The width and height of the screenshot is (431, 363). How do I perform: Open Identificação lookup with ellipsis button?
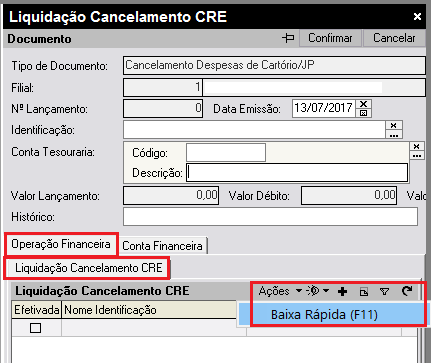coord(394,134)
